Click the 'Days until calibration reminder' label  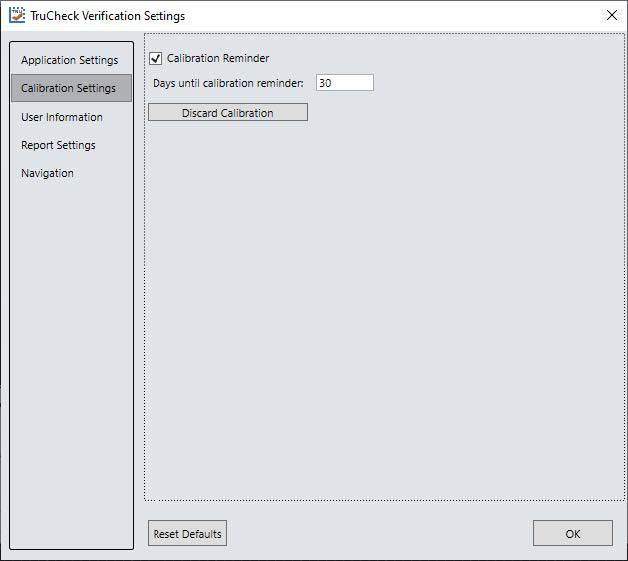point(228,83)
